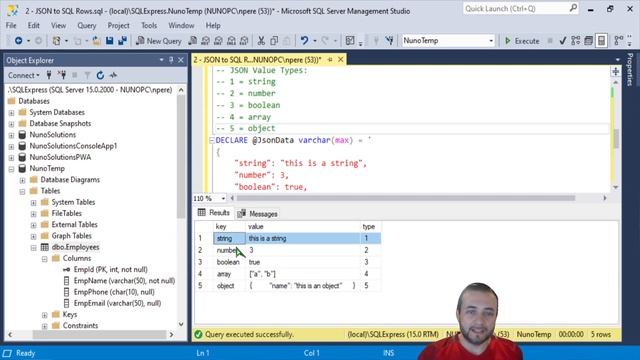Select the dbo.Employees table
The height and width of the screenshot is (360, 640).
coord(76,247)
